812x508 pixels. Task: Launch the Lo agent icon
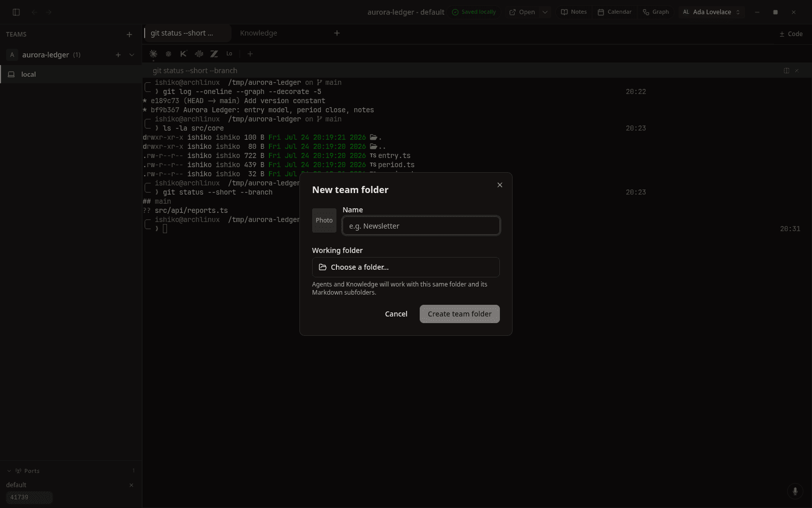[x=229, y=54]
